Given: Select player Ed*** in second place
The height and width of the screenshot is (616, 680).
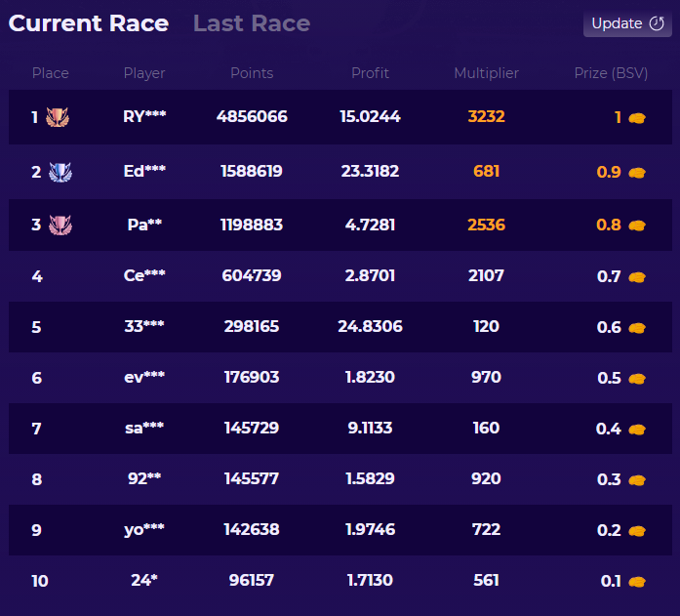Looking at the screenshot, I should (x=144, y=171).
